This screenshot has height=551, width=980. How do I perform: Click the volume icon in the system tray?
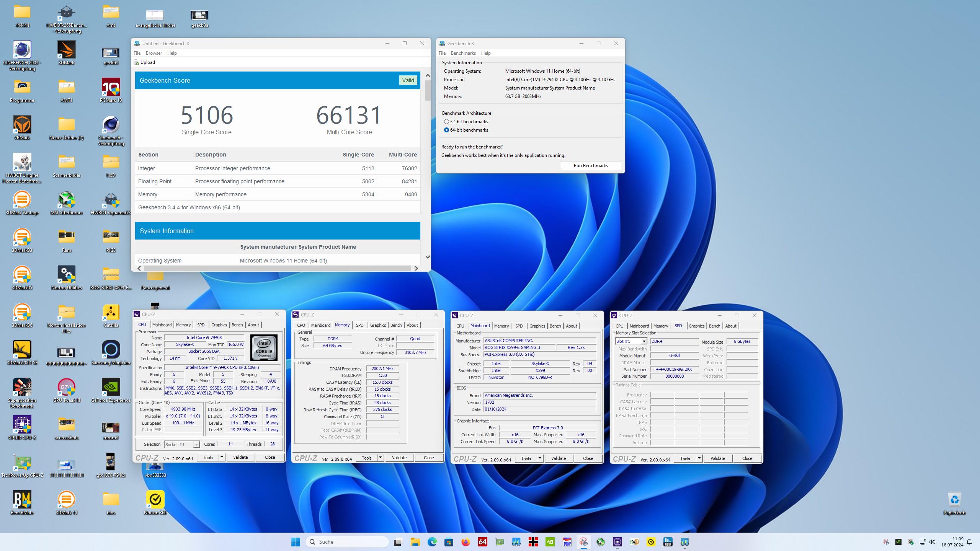pos(932,542)
